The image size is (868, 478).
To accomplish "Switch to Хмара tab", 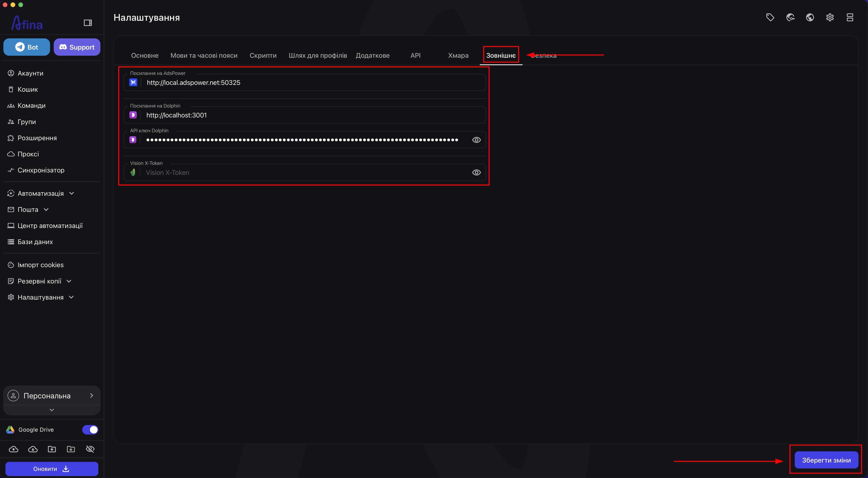I will (x=458, y=55).
